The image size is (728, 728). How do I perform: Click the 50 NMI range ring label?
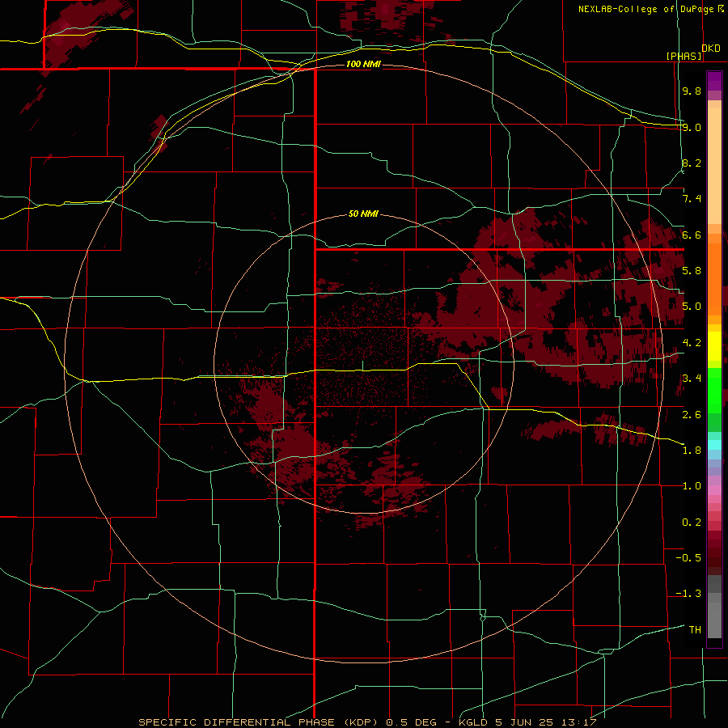click(x=363, y=214)
